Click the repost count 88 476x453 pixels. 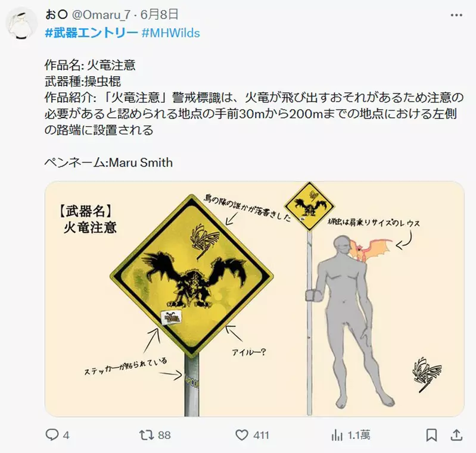pyautogui.click(x=164, y=435)
